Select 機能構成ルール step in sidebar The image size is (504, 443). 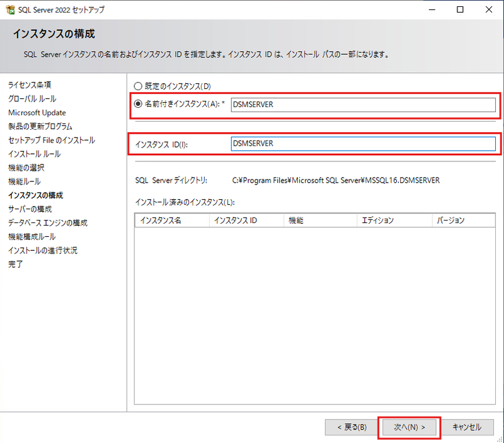tap(32, 236)
